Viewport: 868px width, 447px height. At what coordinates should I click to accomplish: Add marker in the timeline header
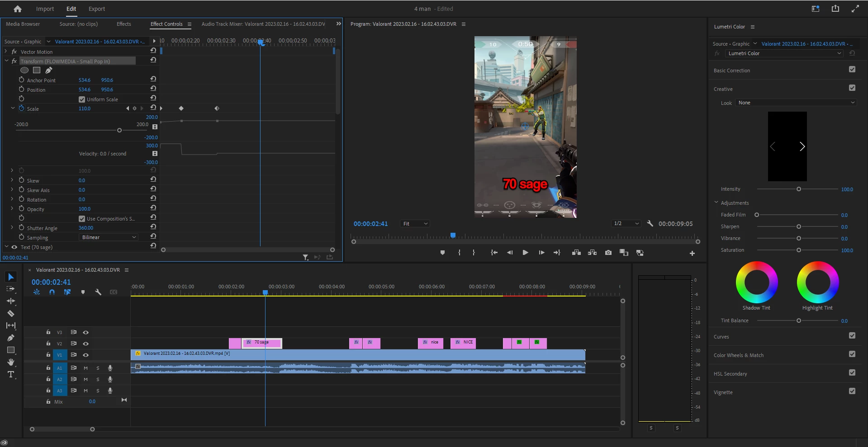pos(83,292)
